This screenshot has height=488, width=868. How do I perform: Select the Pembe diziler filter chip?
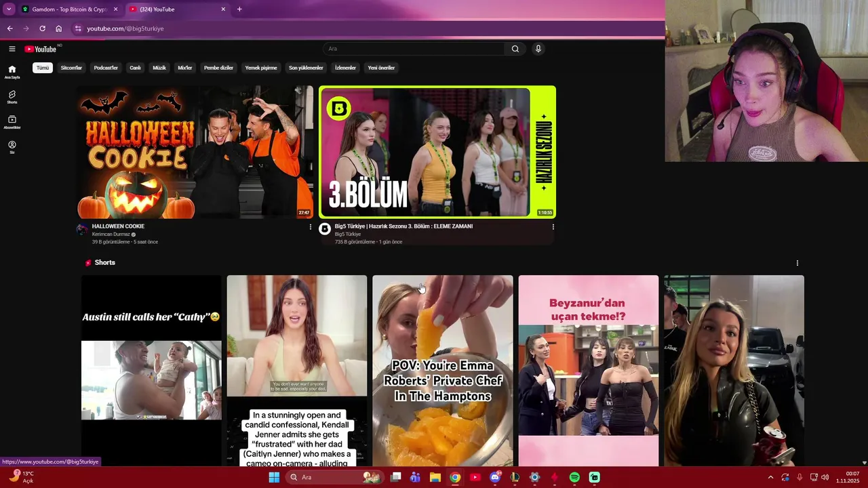pos(218,68)
